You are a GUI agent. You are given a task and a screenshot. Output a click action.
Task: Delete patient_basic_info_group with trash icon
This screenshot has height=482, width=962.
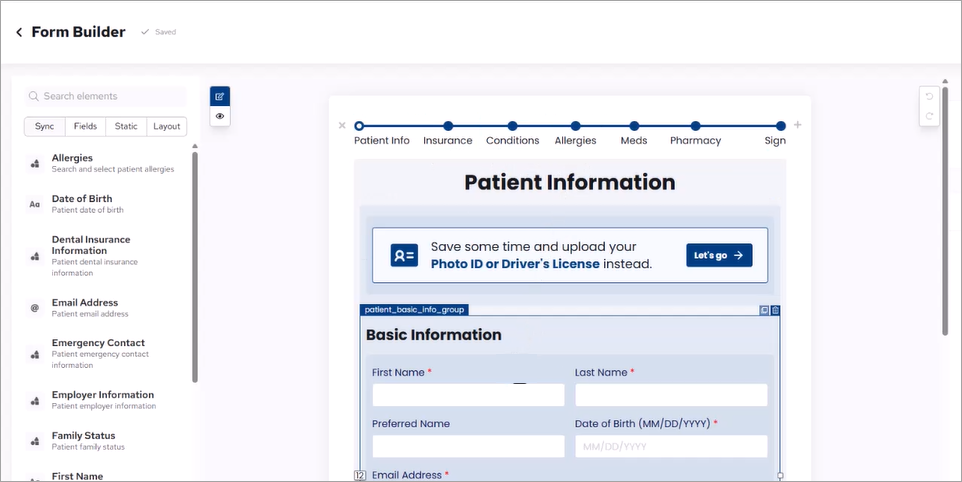pos(775,311)
